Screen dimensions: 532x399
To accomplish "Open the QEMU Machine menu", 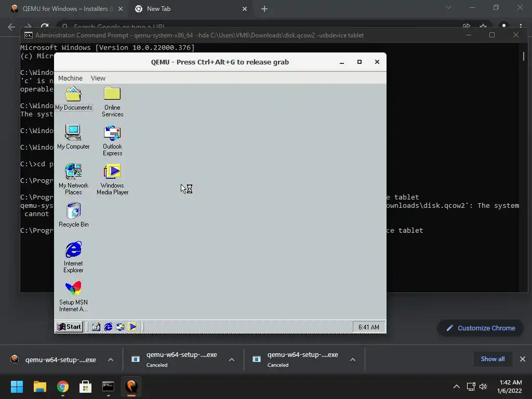I will [70, 78].
